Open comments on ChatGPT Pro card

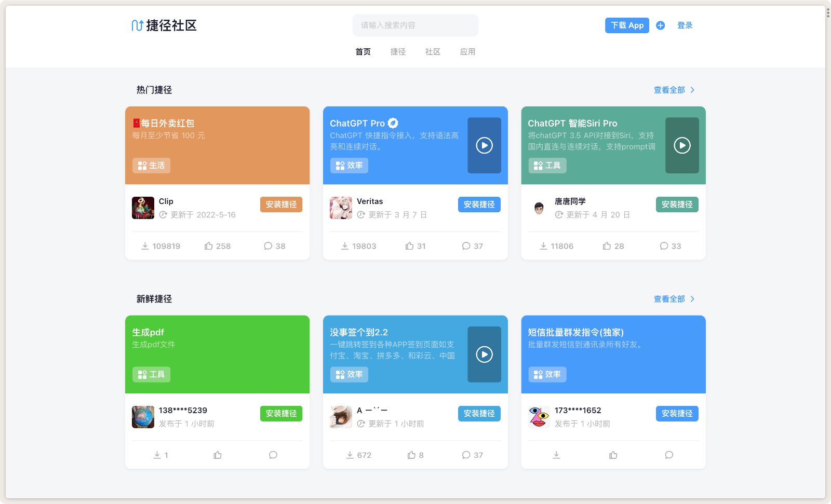point(466,246)
